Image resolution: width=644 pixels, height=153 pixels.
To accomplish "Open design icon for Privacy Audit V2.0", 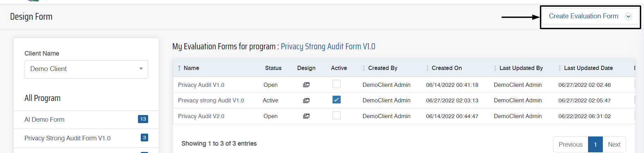I will pos(306,116).
